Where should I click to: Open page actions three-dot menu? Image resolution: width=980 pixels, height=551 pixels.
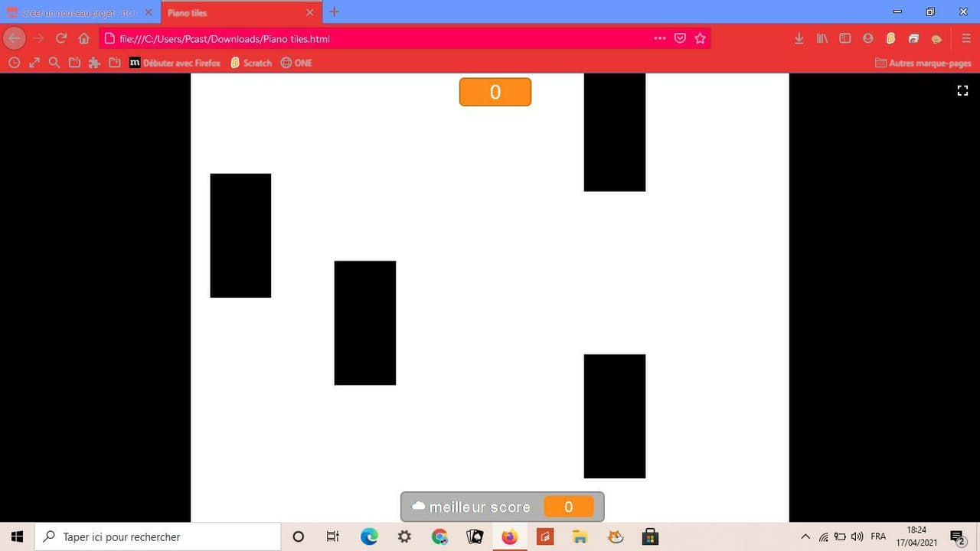pos(659,38)
